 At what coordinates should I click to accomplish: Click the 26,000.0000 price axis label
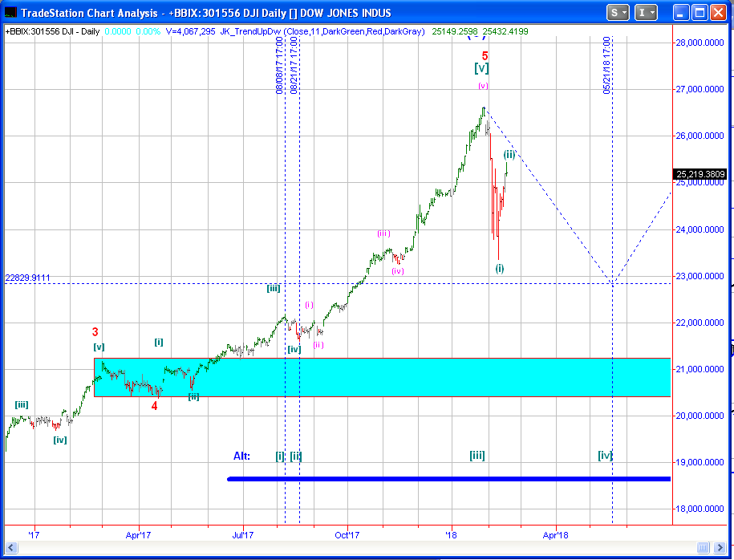pyautogui.click(x=700, y=136)
